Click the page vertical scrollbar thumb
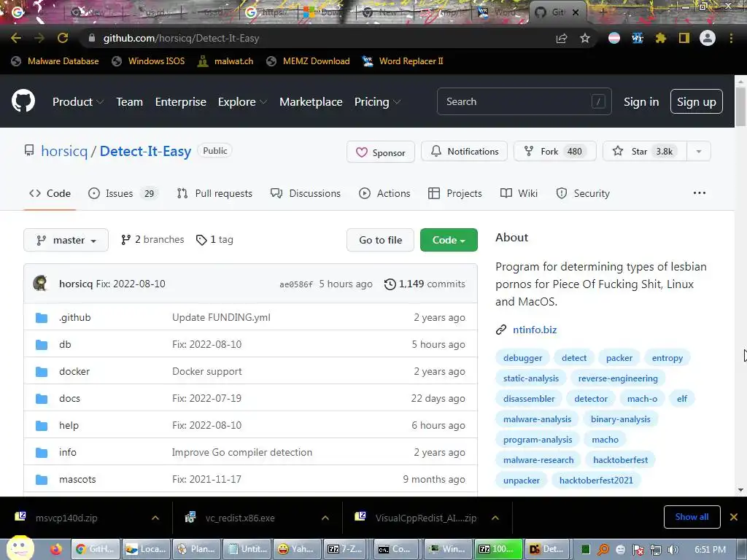Viewport: 747px width, 560px height. (x=740, y=106)
